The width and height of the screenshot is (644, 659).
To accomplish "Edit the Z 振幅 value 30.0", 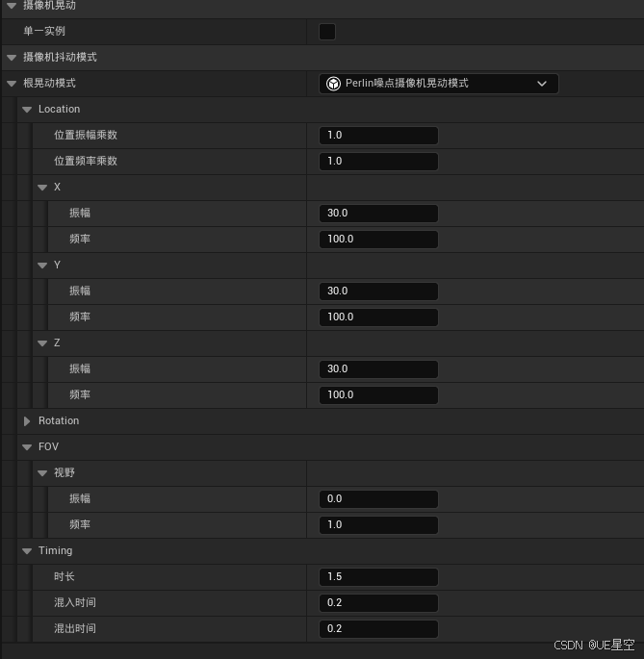I will coord(378,369).
